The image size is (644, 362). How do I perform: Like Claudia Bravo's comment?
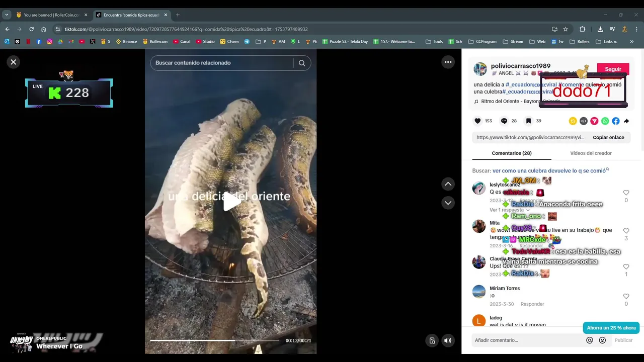click(626, 267)
